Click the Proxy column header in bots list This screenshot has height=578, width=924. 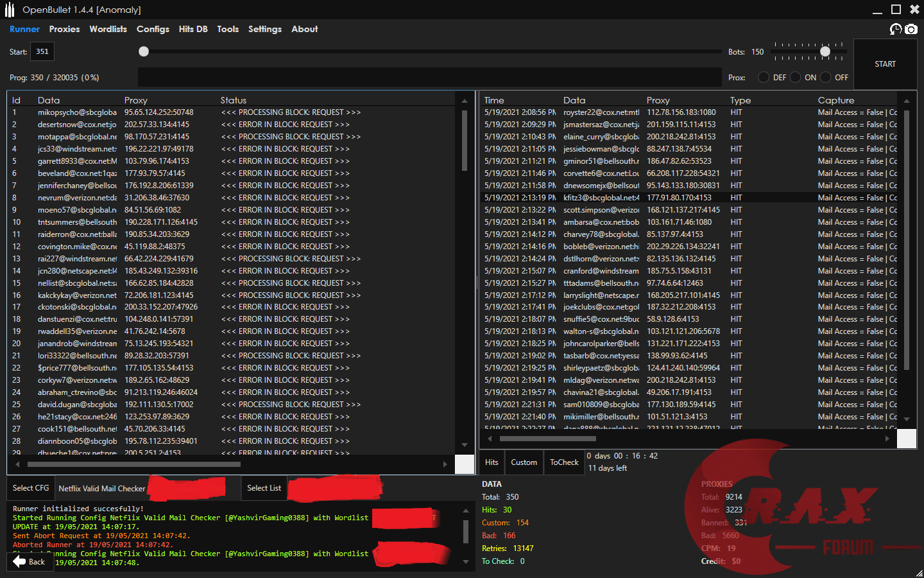click(x=135, y=100)
